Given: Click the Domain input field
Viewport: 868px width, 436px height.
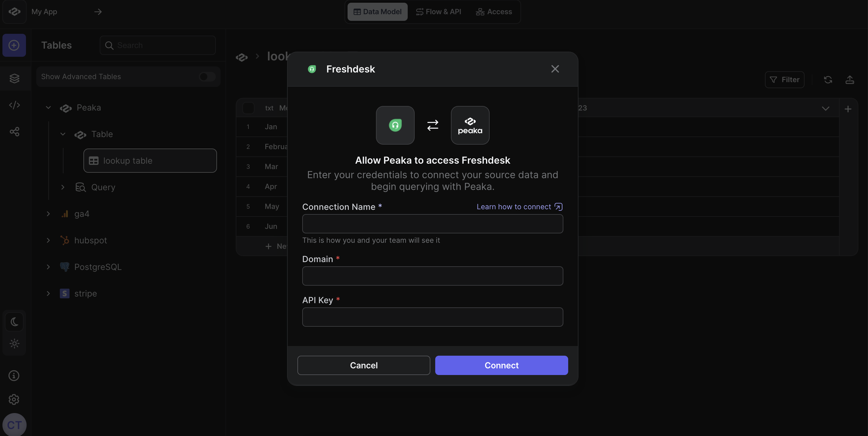Looking at the screenshot, I should click(432, 276).
